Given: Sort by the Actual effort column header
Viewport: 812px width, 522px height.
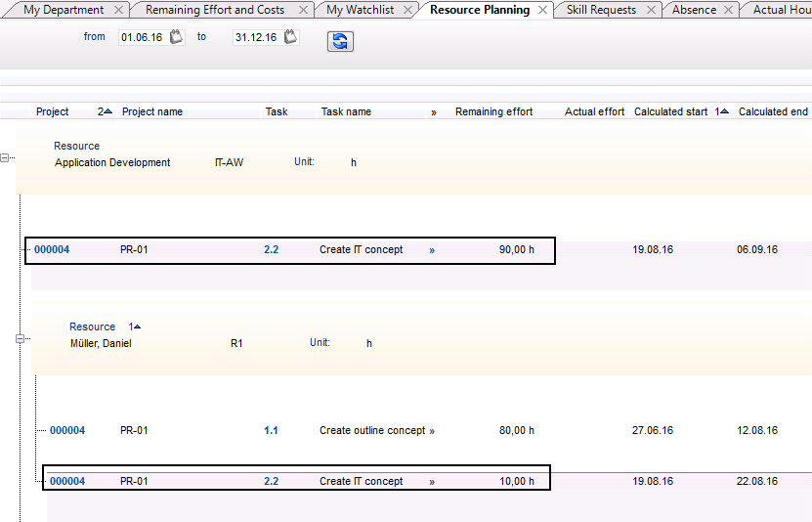Looking at the screenshot, I should coord(594,111).
